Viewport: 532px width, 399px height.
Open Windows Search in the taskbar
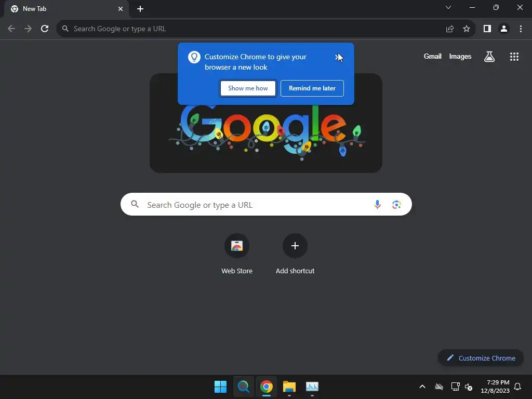click(x=243, y=387)
